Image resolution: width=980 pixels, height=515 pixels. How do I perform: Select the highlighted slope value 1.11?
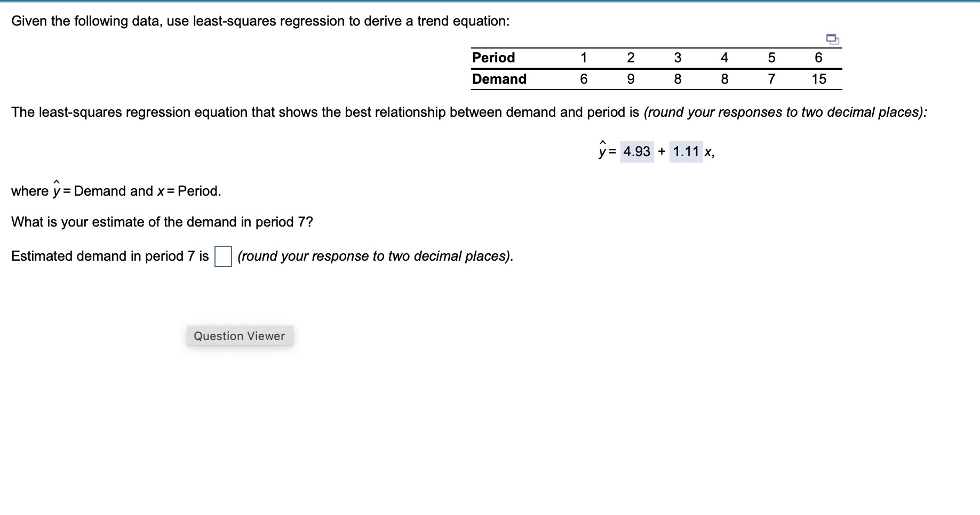(x=686, y=151)
